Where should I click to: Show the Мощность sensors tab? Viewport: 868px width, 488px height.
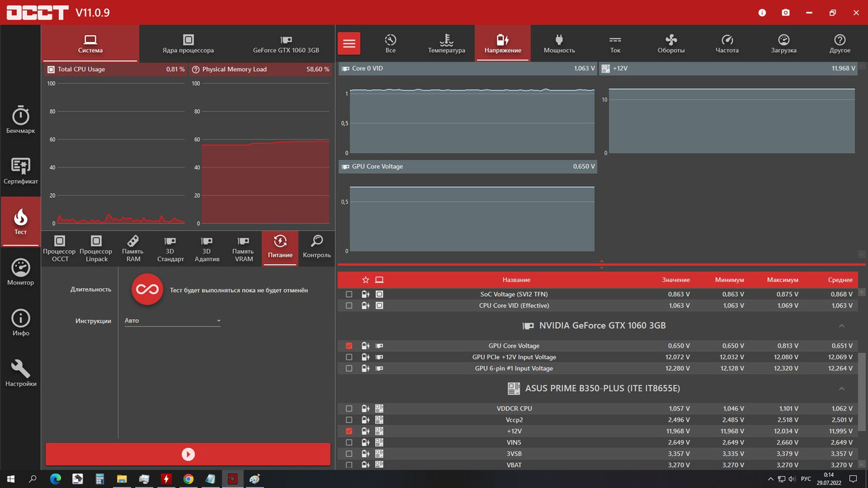click(559, 44)
